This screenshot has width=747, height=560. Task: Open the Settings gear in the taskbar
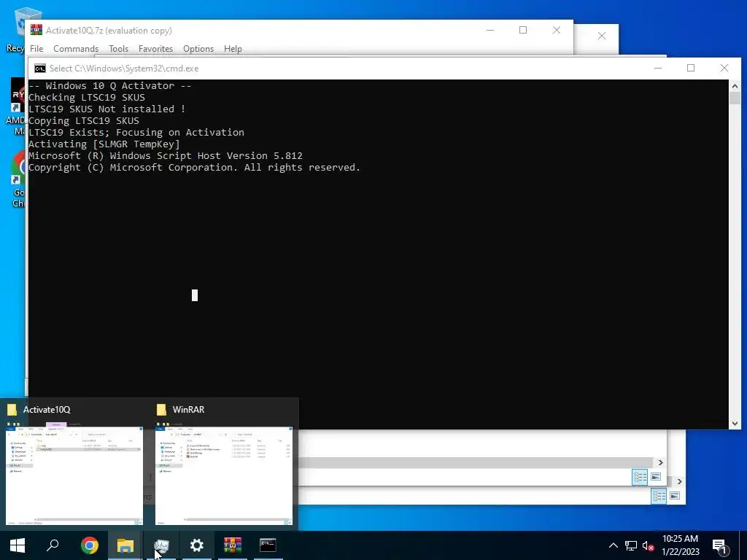196,545
